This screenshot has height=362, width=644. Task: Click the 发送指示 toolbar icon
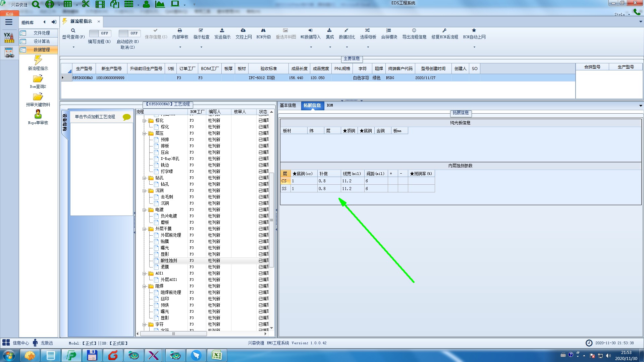click(x=222, y=31)
